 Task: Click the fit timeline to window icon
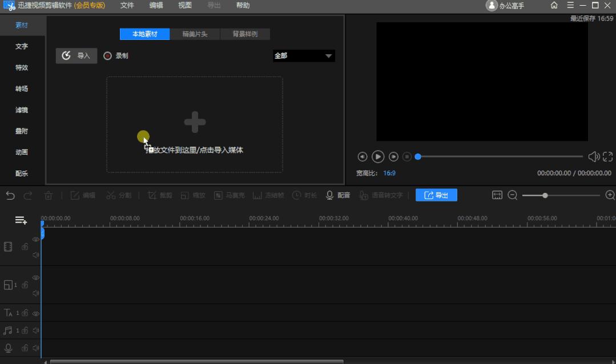(497, 195)
